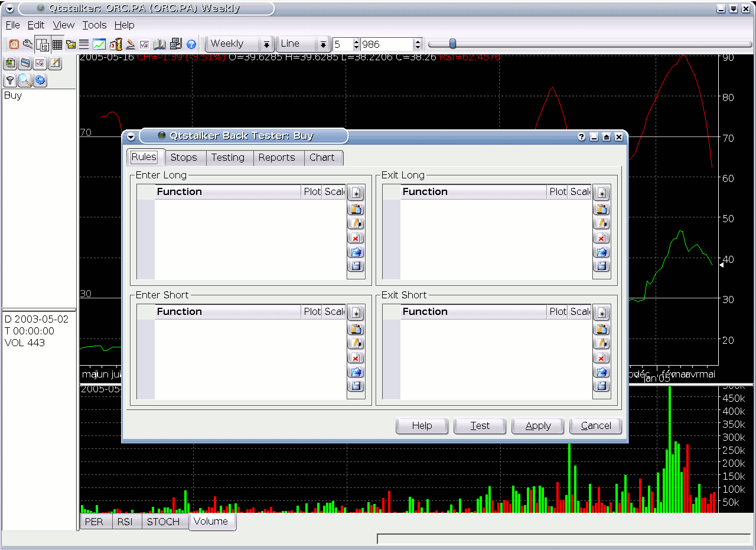The image size is (756, 550).
Task: Switch to the PER indicator tab
Action: (x=94, y=522)
